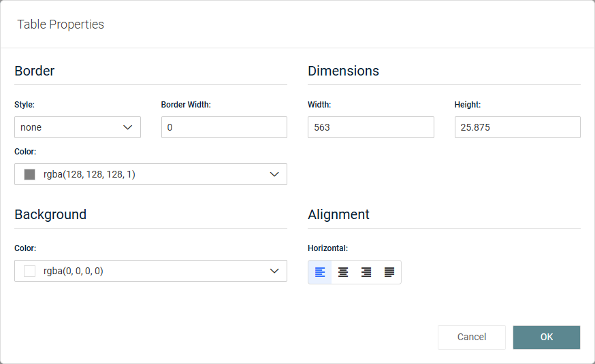Viewport: 595px width, 364px height.
Task: Expand the Border Color dropdown
Action: click(150, 174)
